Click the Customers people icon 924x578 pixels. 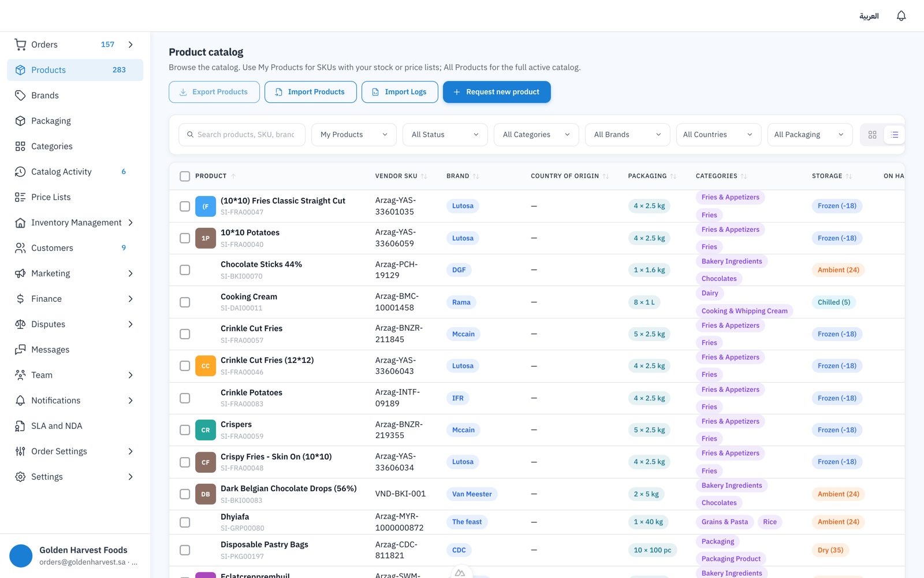[20, 248]
